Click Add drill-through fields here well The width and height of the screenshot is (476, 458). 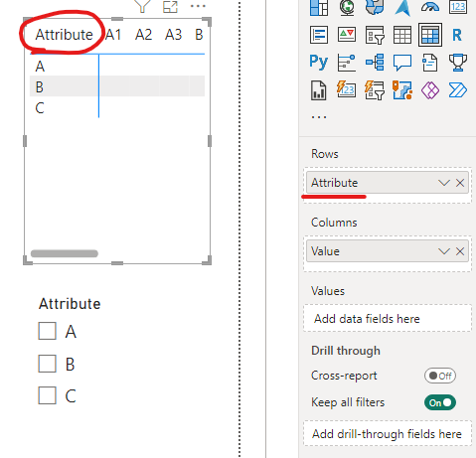[388, 433]
